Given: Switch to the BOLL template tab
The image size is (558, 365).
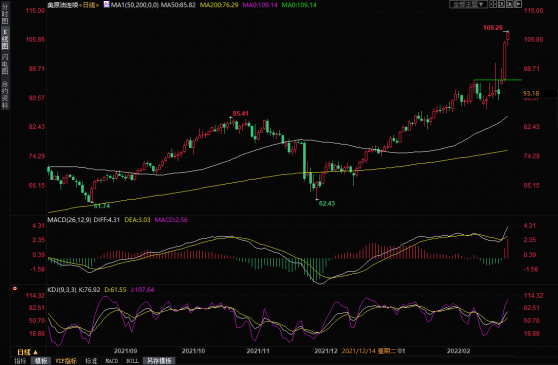Looking at the screenshot, I should 132,361.
